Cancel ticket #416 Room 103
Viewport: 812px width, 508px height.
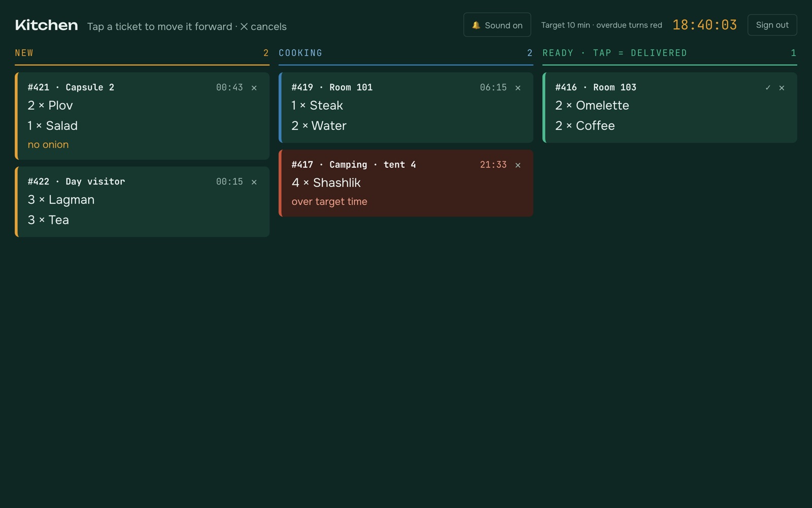coord(782,88)
